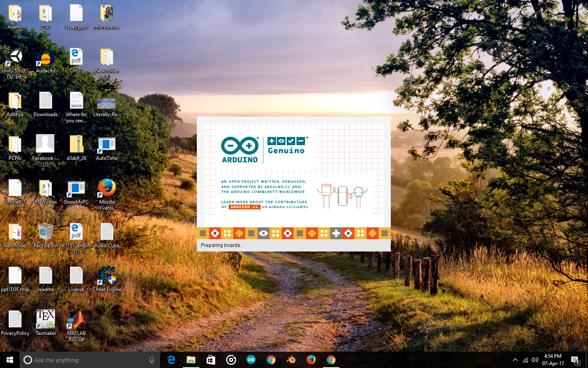Open first Chrome icon in taskbar
588x368 pixels.
(271, 360)
